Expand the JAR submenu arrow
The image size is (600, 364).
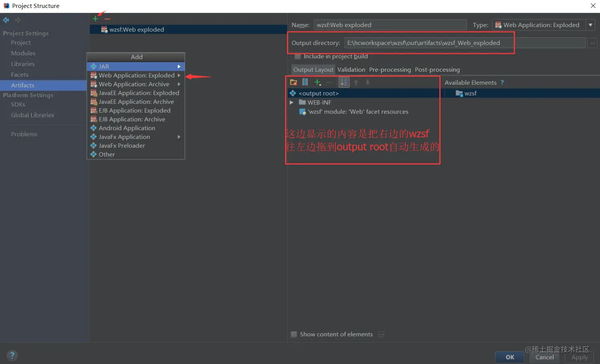point(179,67)
